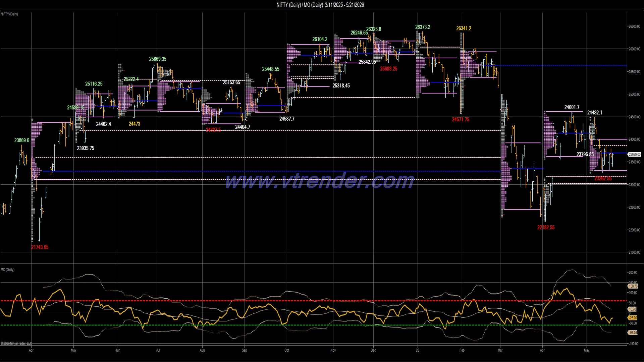The width and height of the screenshot is (644, 362).
Task: Click the 24404.7 price label
Action: tap(243, 127)
